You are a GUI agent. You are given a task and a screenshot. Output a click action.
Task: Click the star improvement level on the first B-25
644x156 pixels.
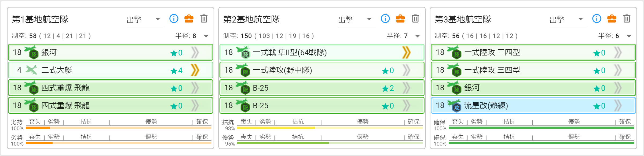(x=388, y=88)
